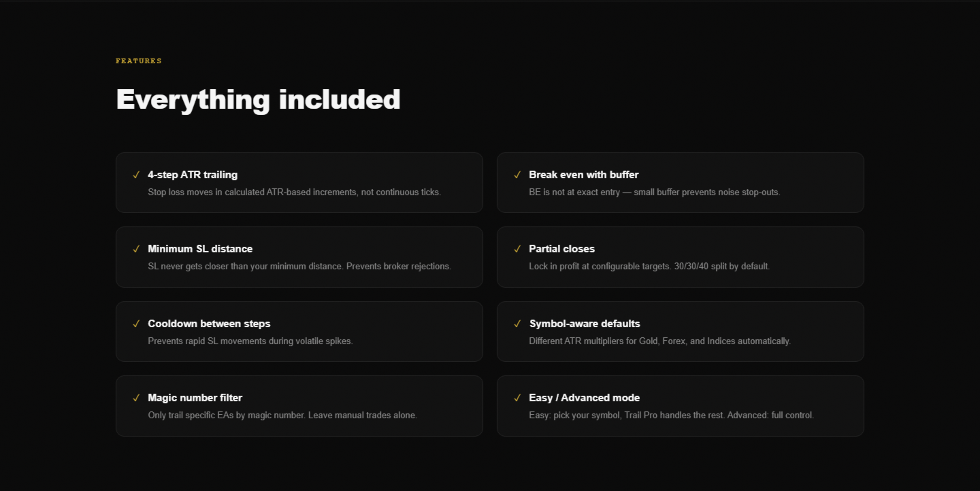Click checkmark icon beside Partial closes
The height and width of the screenshot is (491, 980).
pos(517,250)
